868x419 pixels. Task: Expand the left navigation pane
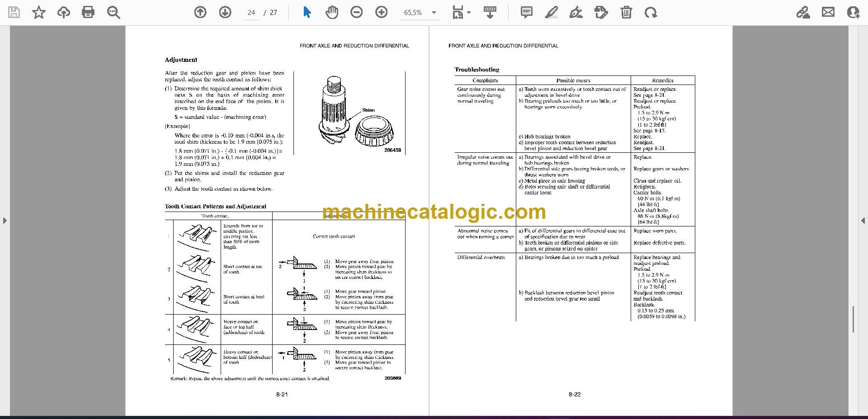coord(5,221)
